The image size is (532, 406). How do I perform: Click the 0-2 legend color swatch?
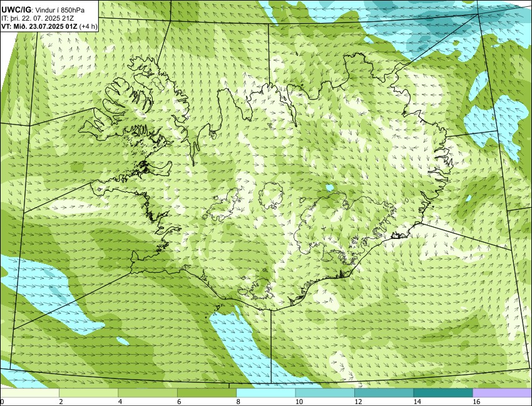click(29, 393)
